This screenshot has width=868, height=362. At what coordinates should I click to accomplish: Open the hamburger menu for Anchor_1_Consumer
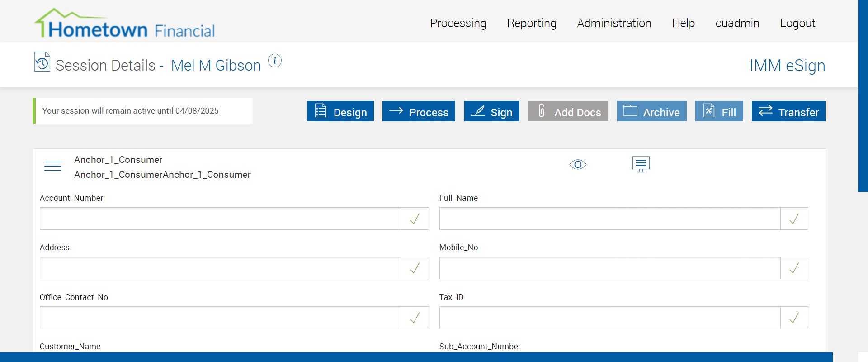[53, 166]
